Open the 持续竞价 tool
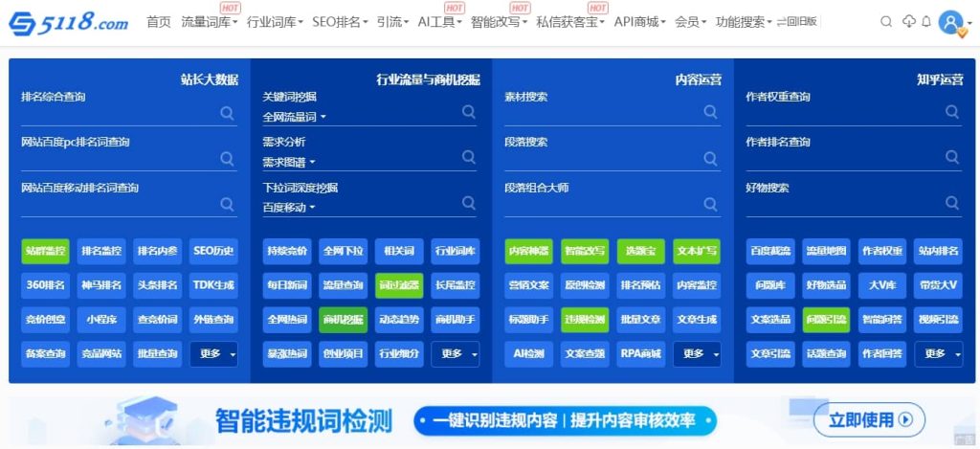 [287, 251]
